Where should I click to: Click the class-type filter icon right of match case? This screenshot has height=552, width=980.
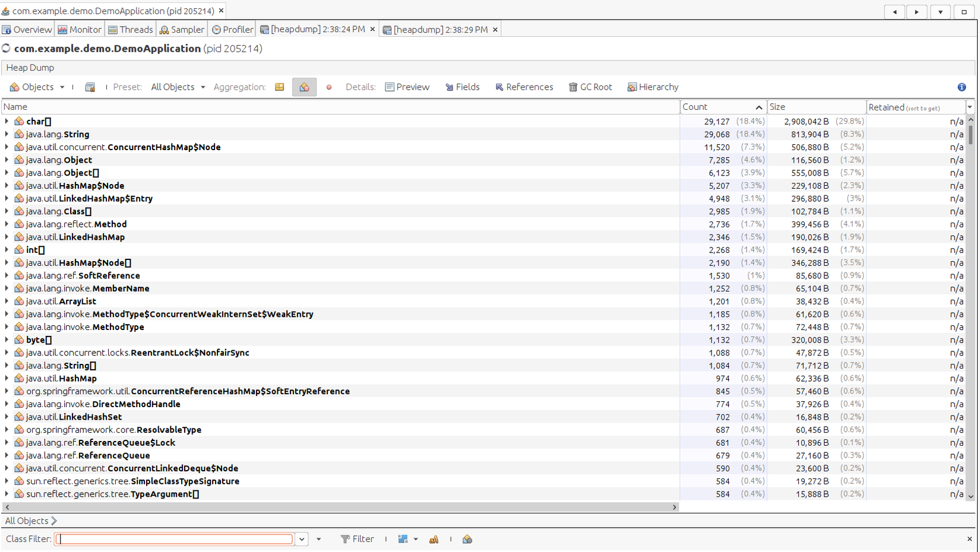pos(467,540)
